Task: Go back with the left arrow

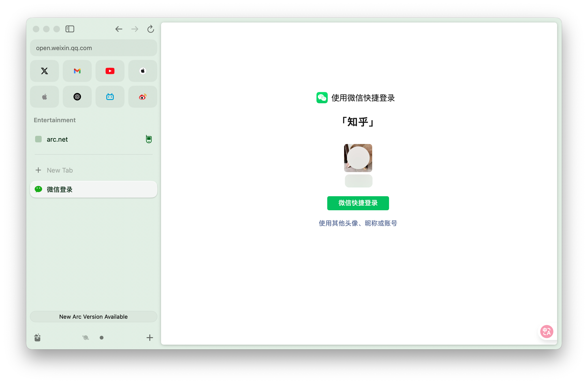Action: [x=119, y=29]
